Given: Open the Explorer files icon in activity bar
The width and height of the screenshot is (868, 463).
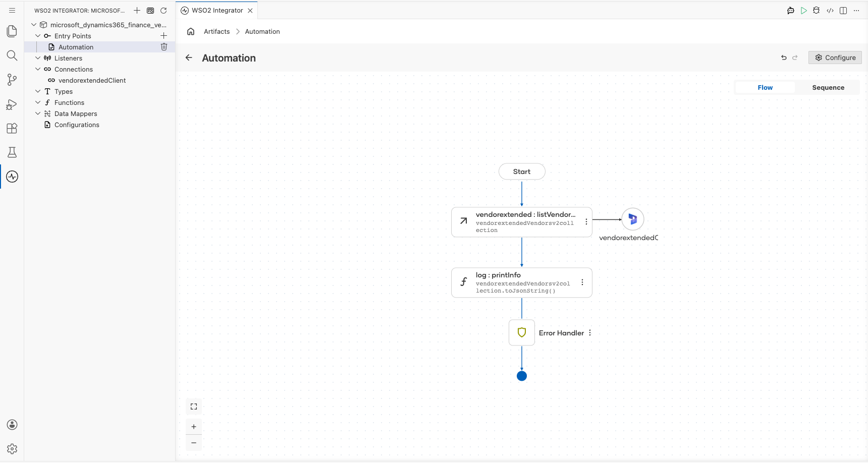Looking at the screenshot, I should pos(12,31).
